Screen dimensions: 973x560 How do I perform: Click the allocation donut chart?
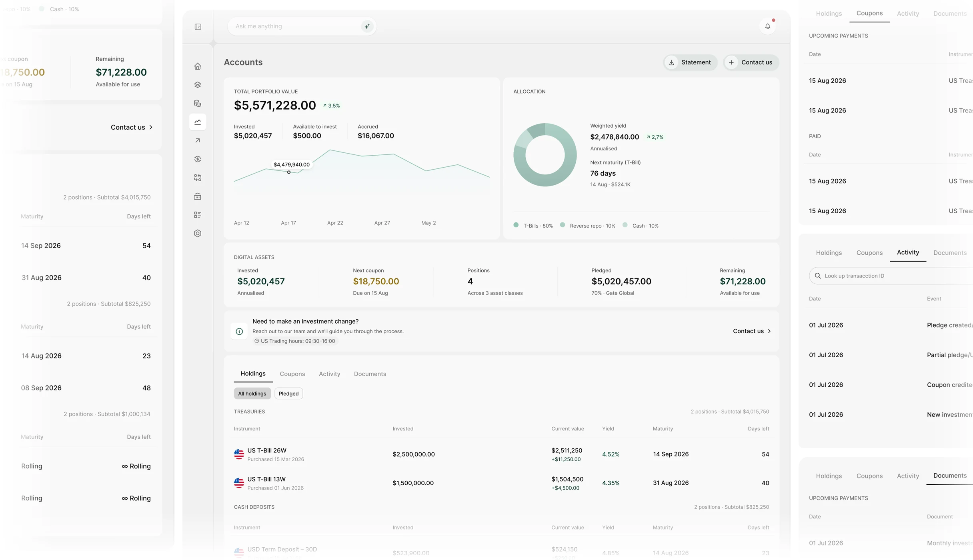click(x=545, y=155)
